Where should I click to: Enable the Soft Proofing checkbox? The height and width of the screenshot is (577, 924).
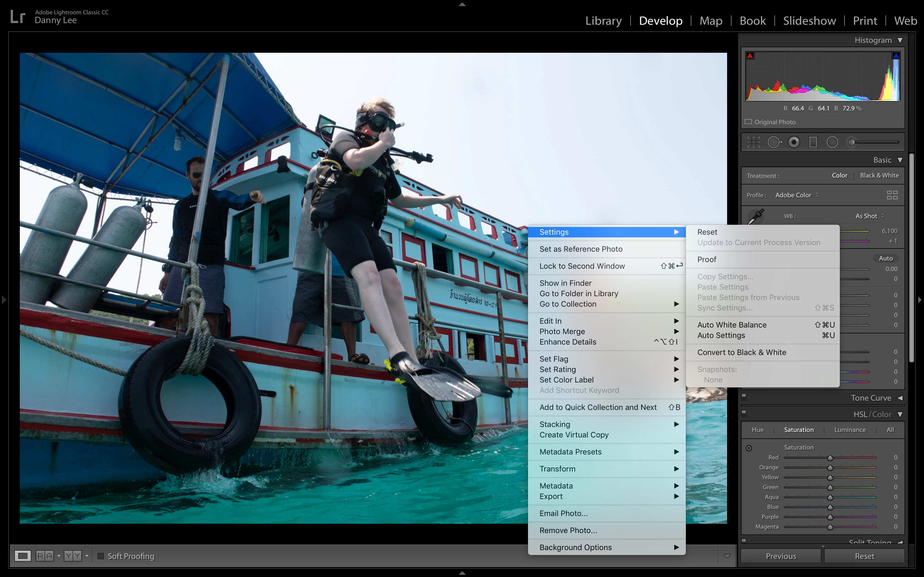click(x=101, y=556)
